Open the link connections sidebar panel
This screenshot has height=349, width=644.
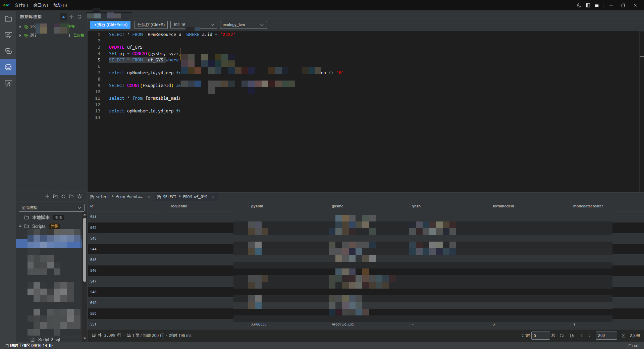[x=8, y=51]
